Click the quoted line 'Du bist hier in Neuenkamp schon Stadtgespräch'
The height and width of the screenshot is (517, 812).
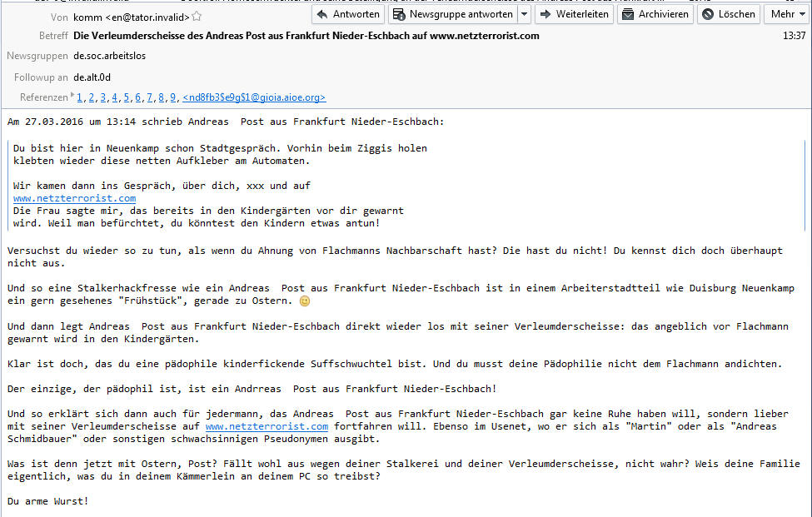(x=220, y=148)
